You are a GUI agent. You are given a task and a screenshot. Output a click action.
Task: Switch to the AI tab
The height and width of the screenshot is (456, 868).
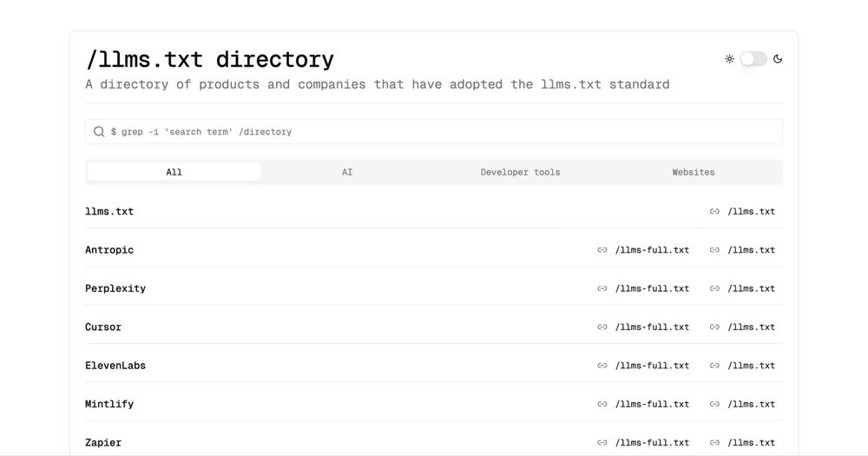coord(347,172)
